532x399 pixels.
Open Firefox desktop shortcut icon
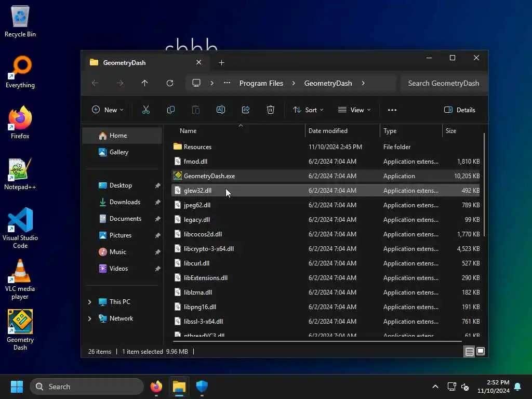pyautogui.click(x=20, y=123)
